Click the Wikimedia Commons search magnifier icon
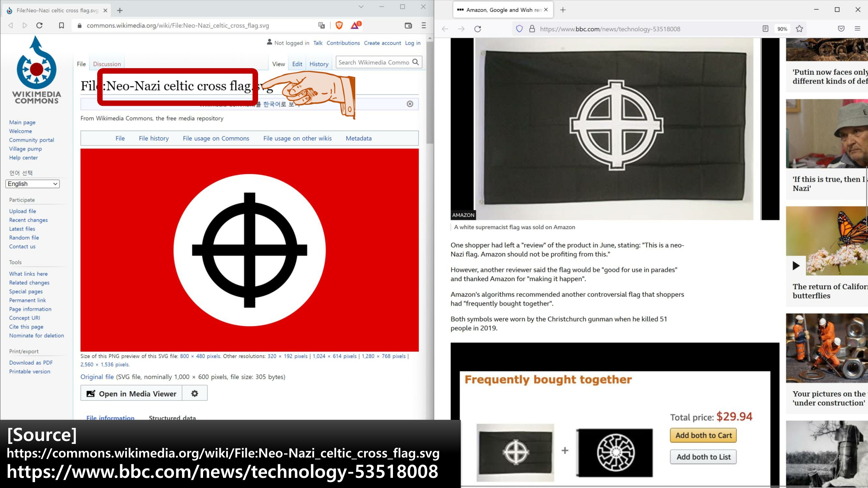The width and height of the screenshot is (868, 488). 416,62
